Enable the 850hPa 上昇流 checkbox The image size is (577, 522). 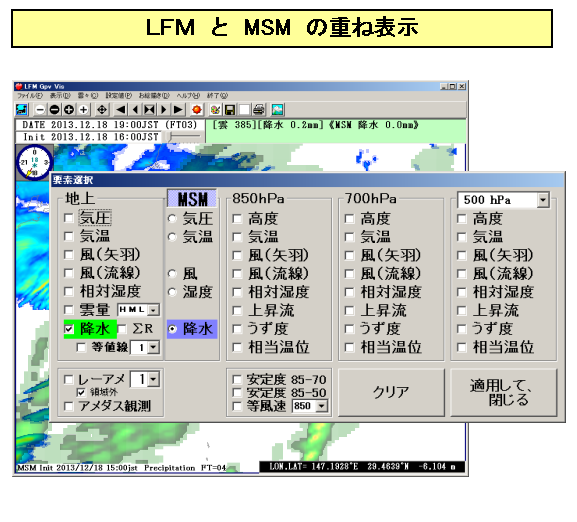[x=238, y=310]
